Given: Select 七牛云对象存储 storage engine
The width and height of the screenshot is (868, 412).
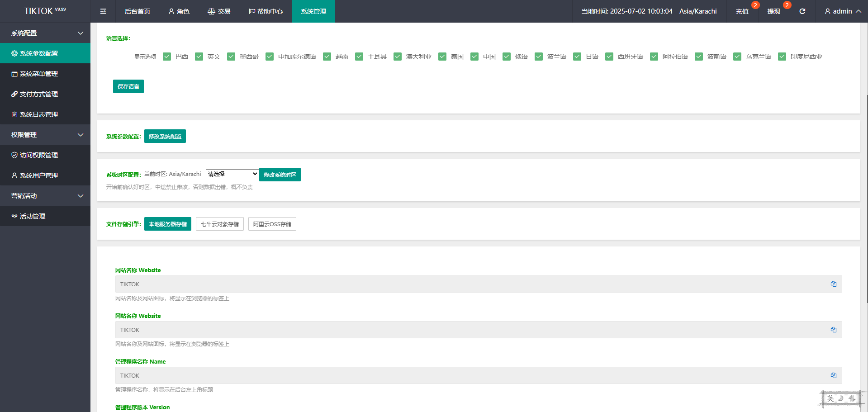Looking at the screenshot, I should (220, 224).
